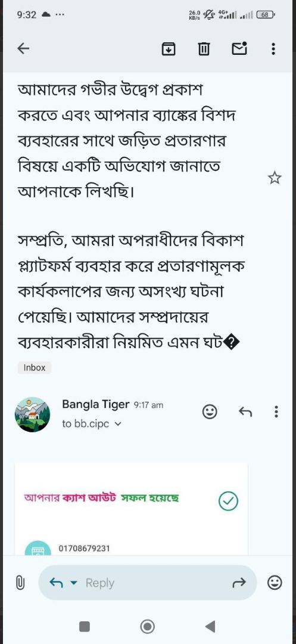Open the cash out attachment image
Viewport: 296px width, 644px height.
point(131,509)
